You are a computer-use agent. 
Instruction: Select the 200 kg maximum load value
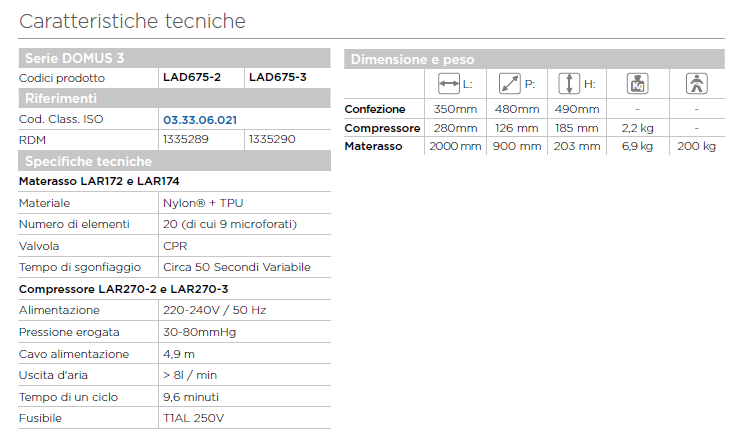(696, 146)
